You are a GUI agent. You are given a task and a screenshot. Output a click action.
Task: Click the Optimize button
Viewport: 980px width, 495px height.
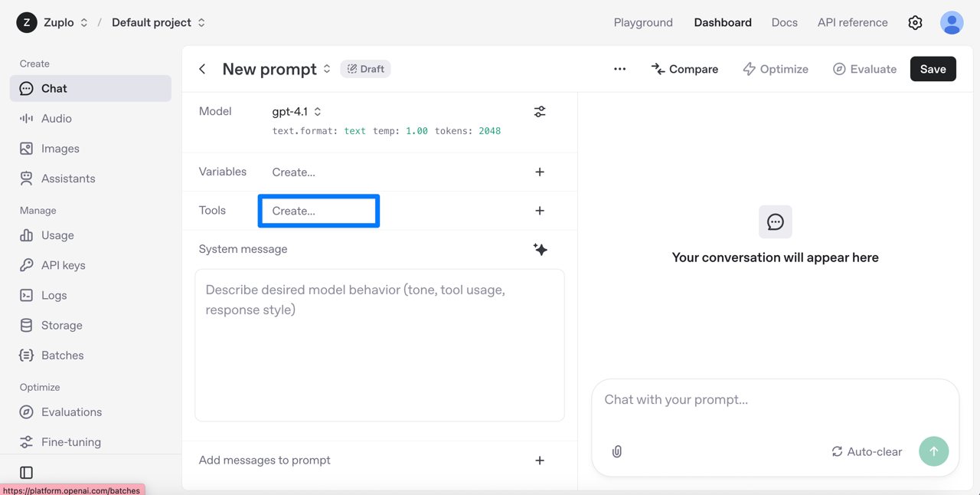(x=776, y=69)
